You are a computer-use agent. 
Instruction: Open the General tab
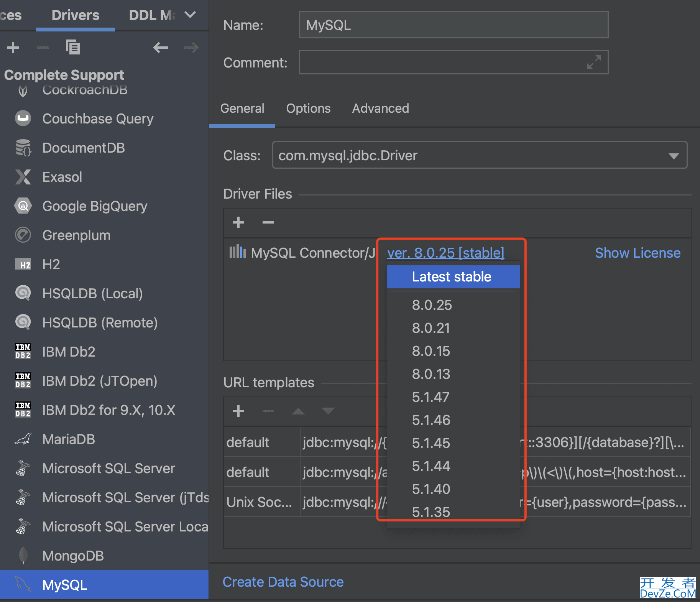[242, 109]
